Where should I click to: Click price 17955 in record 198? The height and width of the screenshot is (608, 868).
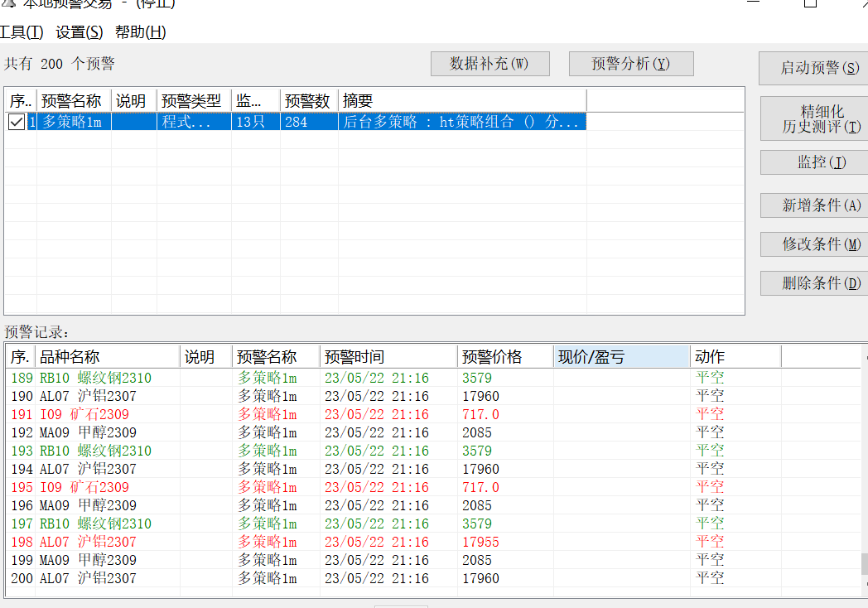(x=480, y=542)
